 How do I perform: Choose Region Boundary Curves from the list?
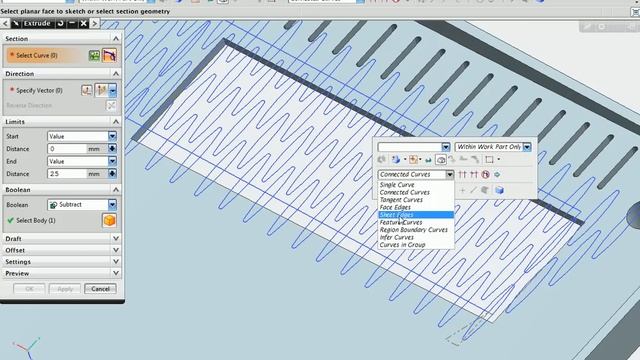(x=413, y=230)
